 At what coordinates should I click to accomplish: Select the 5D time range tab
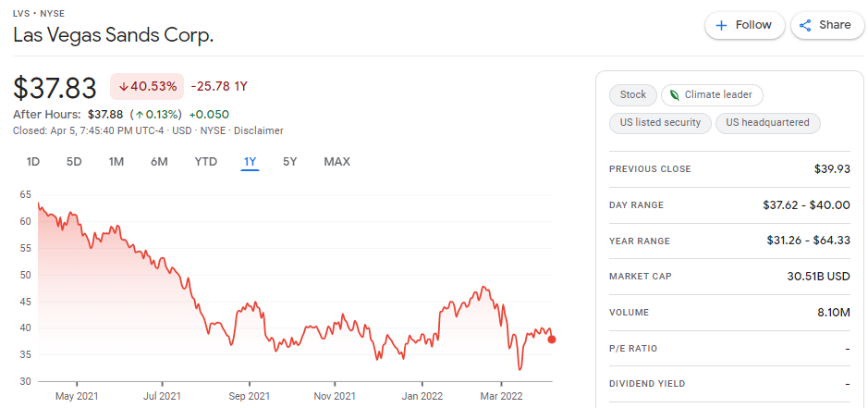74,162
